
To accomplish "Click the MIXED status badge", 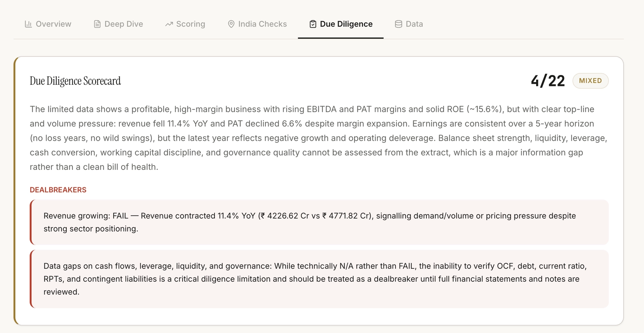I will click(x=590, y=81).
